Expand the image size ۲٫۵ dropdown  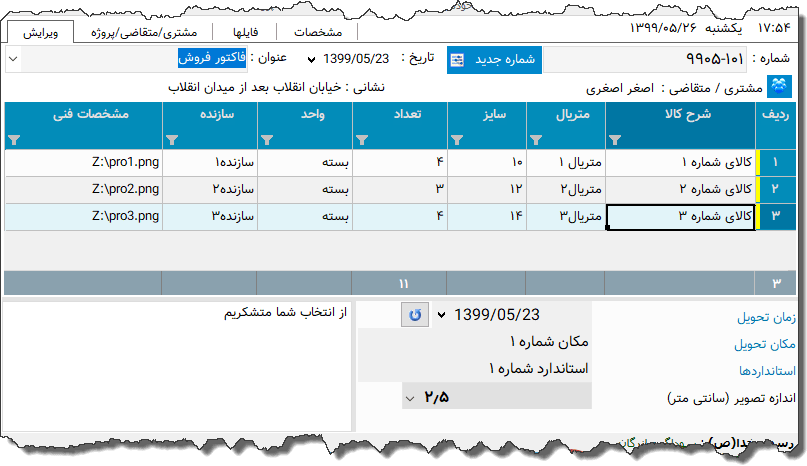tap(410, 398)
